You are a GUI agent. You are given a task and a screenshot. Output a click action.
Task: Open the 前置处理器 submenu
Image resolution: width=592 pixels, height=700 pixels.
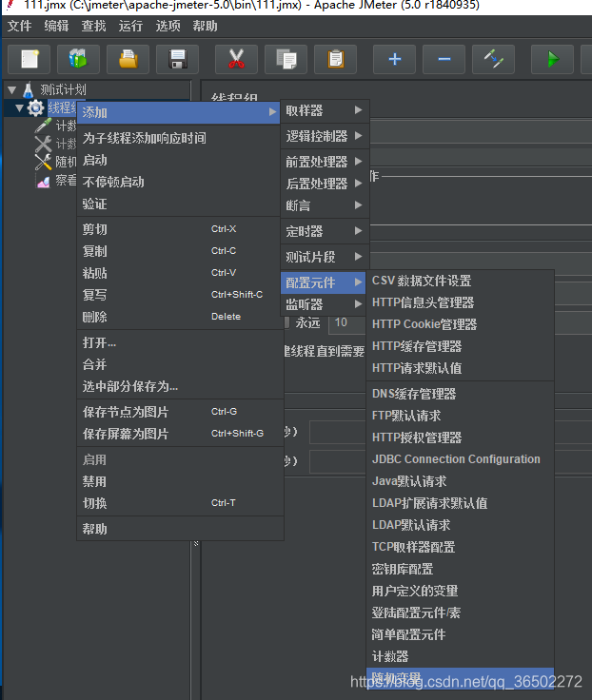[325, 162]
